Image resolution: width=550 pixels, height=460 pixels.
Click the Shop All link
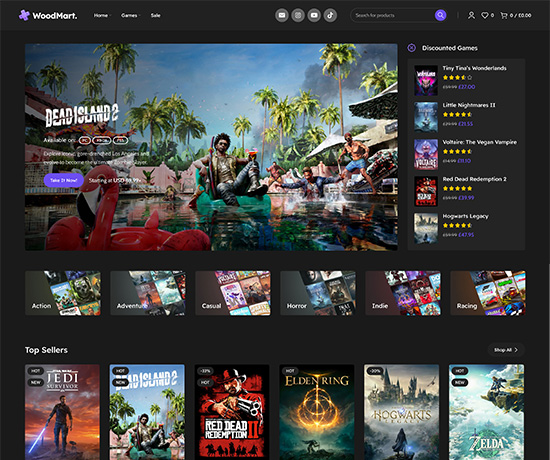[x=506, y=350]
